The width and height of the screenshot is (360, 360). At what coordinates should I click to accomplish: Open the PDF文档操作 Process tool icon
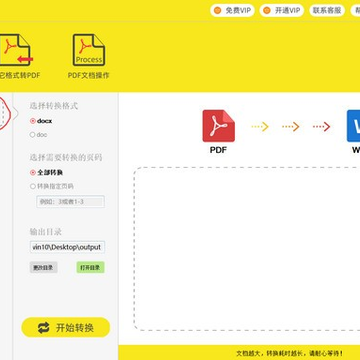[x=89, y=50]
